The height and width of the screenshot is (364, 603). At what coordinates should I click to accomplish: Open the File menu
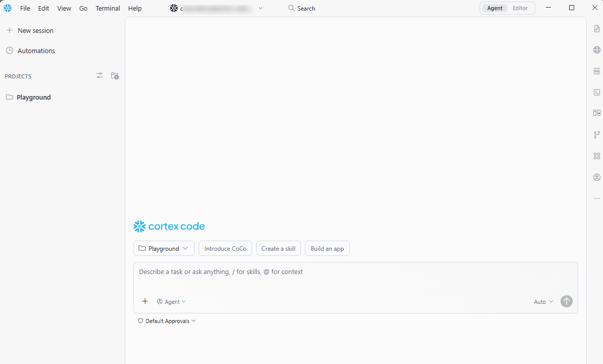point(25,8)
